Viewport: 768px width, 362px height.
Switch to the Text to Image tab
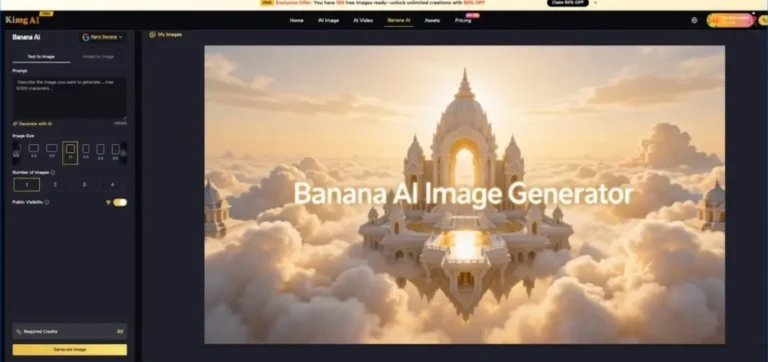41,57
